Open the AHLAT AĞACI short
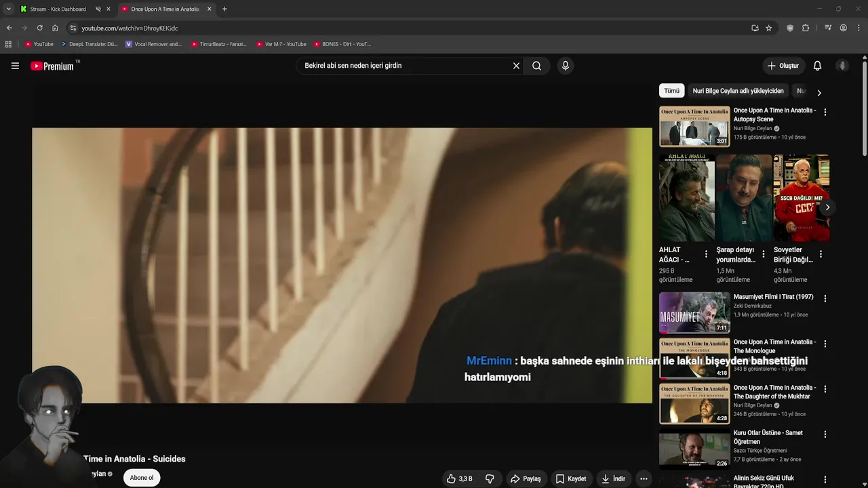 click(687, 198)
